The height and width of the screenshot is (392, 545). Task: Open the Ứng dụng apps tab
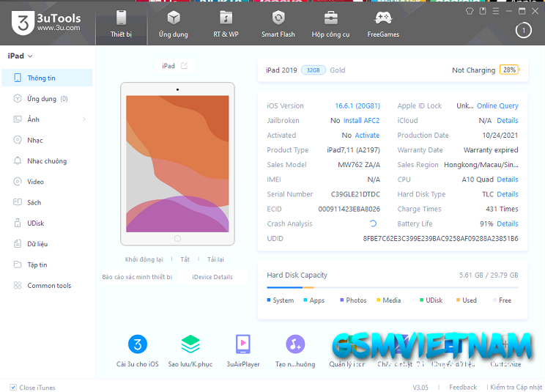pyautogui.click(x=174, y=23)
